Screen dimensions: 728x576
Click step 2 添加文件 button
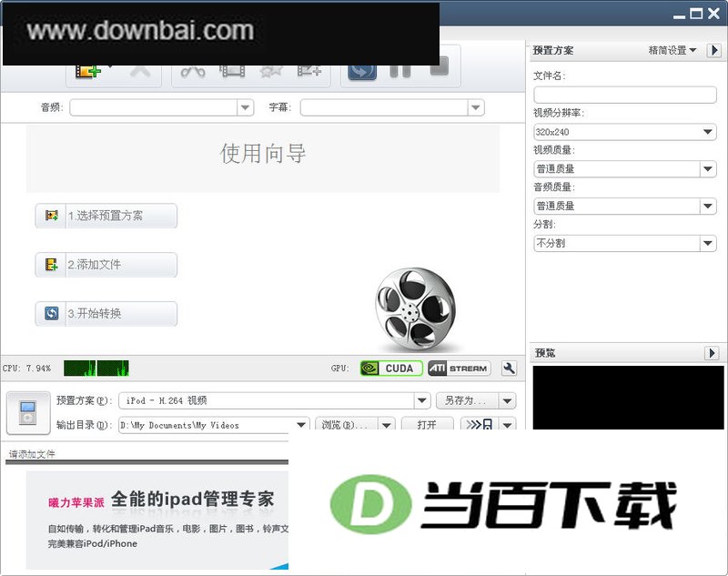[106, 265]
